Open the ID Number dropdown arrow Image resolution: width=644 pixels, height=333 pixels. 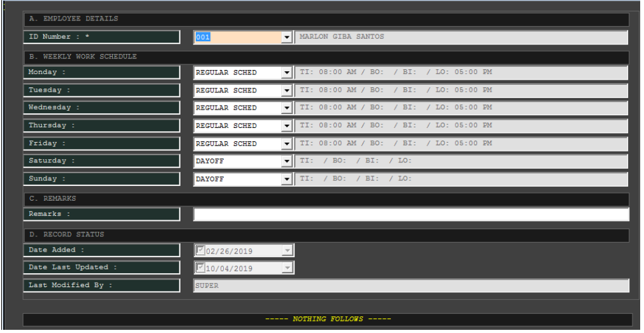coord(287,38)
